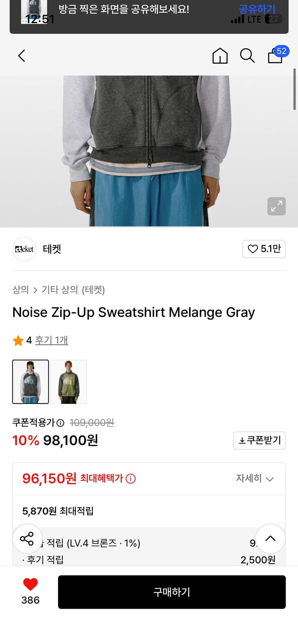Go to the home screen icon

(x=220, y=56)
